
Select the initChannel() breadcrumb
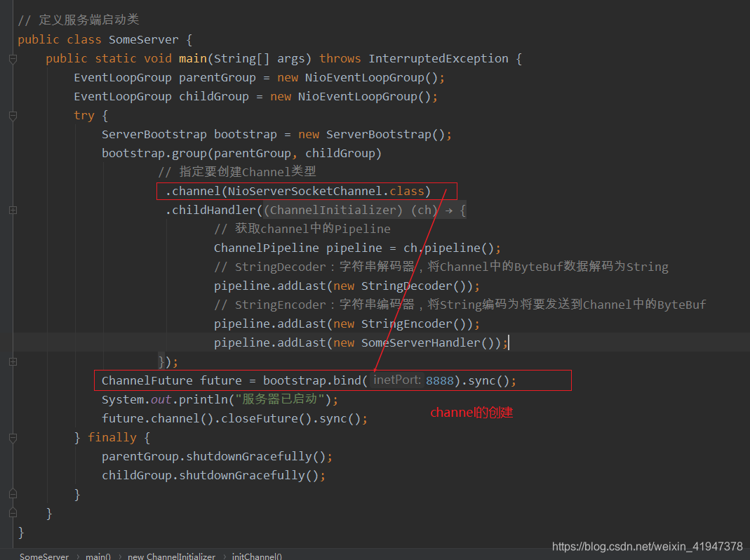[257, 556]
